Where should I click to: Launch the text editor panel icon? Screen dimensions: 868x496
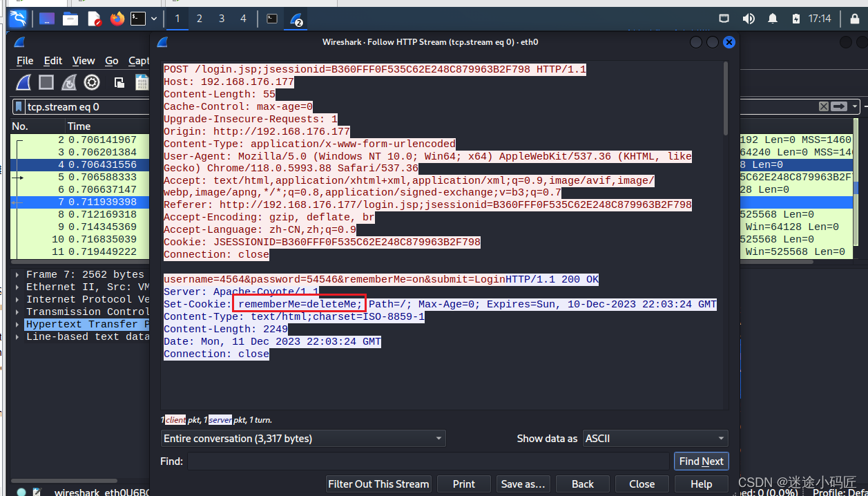point(94,19)
